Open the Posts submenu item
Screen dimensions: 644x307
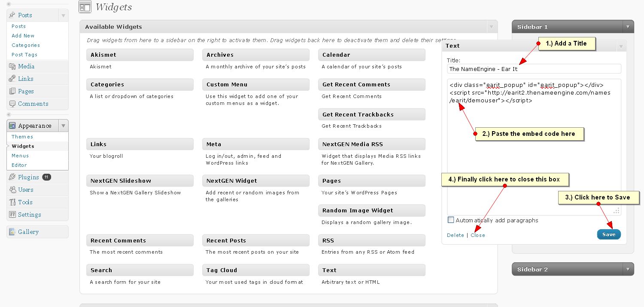pos(19,26)
